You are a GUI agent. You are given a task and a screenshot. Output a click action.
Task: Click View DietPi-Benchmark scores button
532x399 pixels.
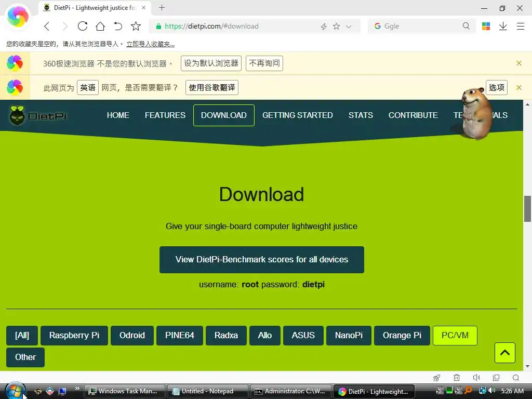(262, 260)
